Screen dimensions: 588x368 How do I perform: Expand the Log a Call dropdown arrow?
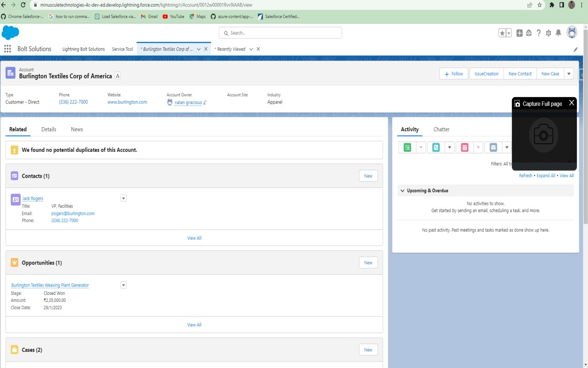tap(450, 147)
